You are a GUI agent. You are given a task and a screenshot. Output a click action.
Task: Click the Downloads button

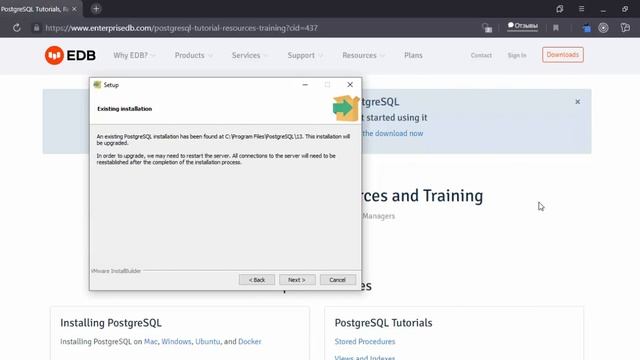point(562,55)
